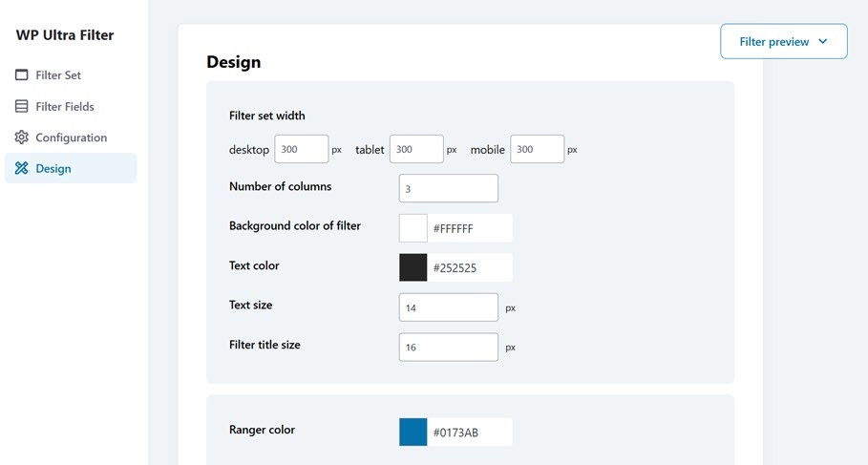This screenshot has height=465, width=868.
Task: Click the Filter Set window icon
Action: click(x=22, y=75)
